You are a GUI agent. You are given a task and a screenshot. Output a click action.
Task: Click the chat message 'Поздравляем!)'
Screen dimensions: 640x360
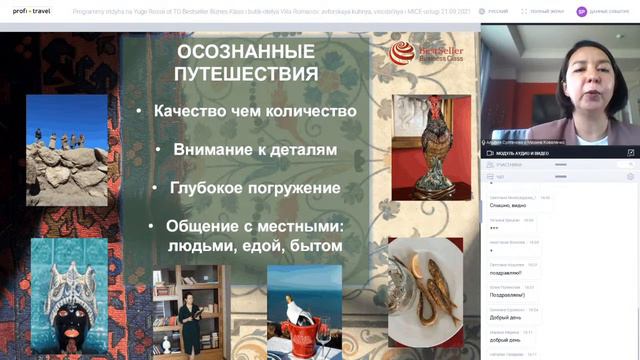click(507, 295)
